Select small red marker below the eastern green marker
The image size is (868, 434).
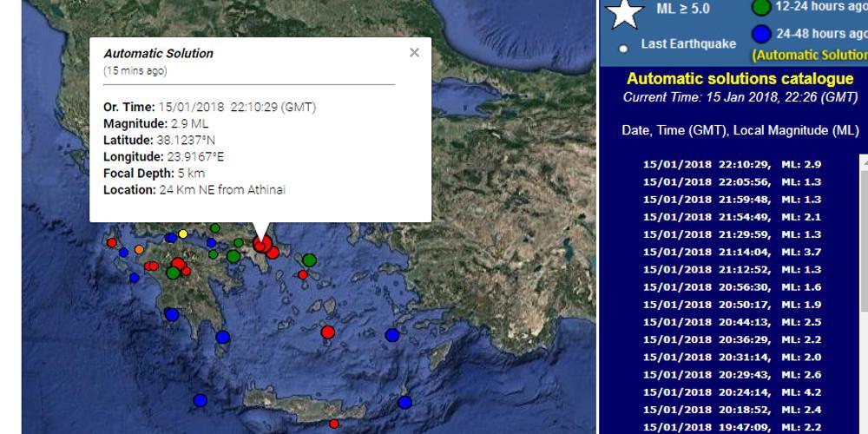tap(302, 274)
